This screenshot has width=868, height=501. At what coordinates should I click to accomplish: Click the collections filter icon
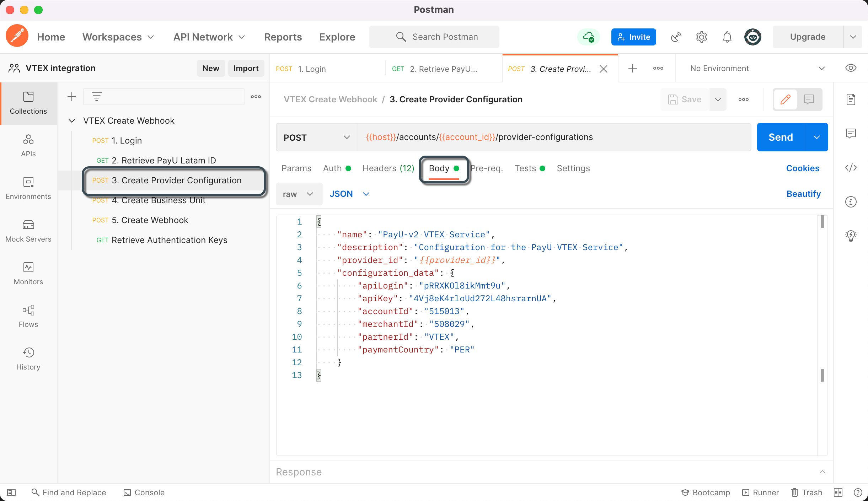click(97, 97)
